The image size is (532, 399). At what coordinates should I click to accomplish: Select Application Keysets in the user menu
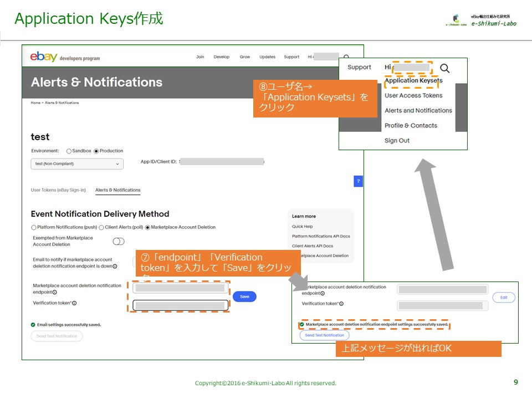pyautogui.click(x=413, y=81)
